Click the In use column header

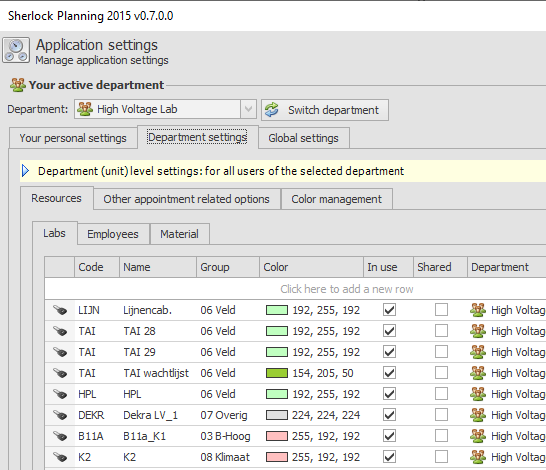click(389, 267)
